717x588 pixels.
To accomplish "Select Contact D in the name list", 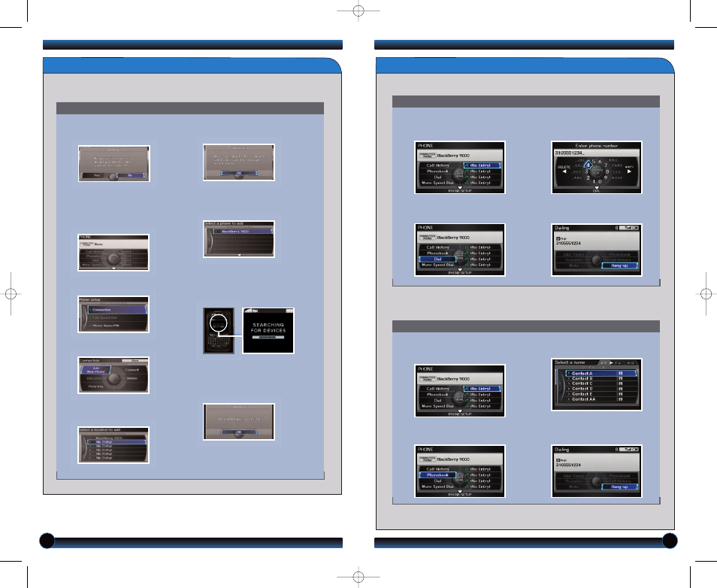I will tap(601, 389).
